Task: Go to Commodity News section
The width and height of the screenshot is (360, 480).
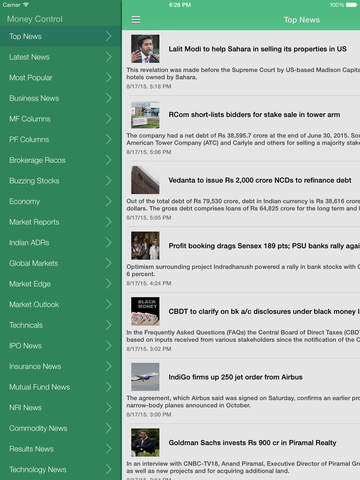Action: [61, 428]
